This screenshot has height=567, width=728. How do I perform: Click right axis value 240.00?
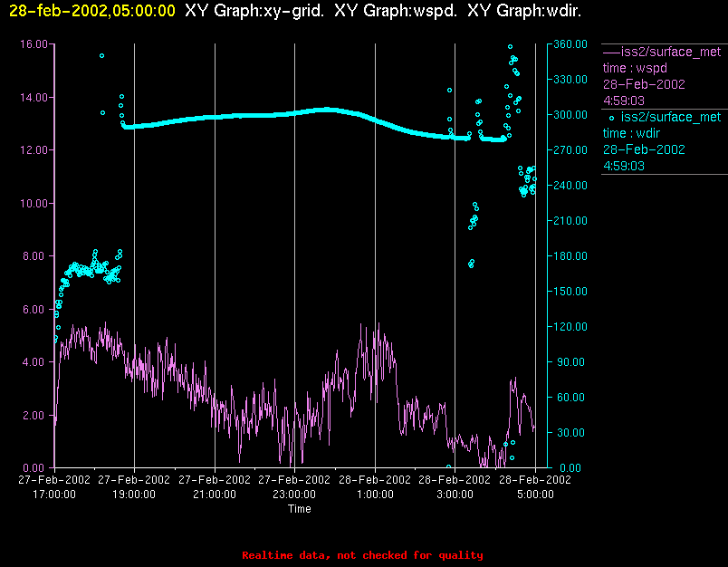[570, 186]
